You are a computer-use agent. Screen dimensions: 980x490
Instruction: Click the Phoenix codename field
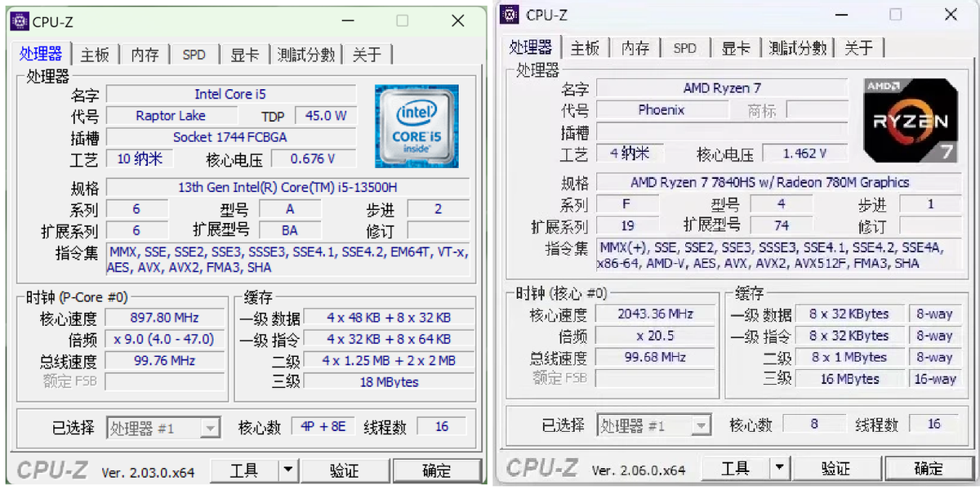coord(661,109)
